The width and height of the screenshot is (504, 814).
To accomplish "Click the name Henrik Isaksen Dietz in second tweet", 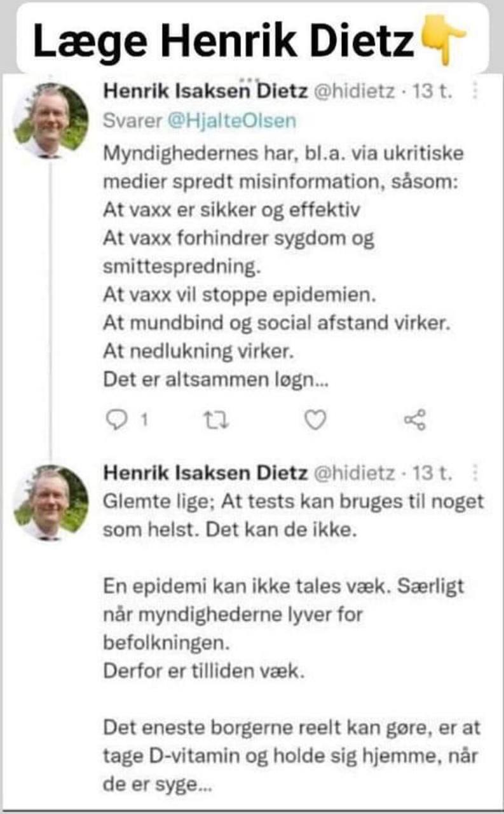I will (x=205, y=474).
